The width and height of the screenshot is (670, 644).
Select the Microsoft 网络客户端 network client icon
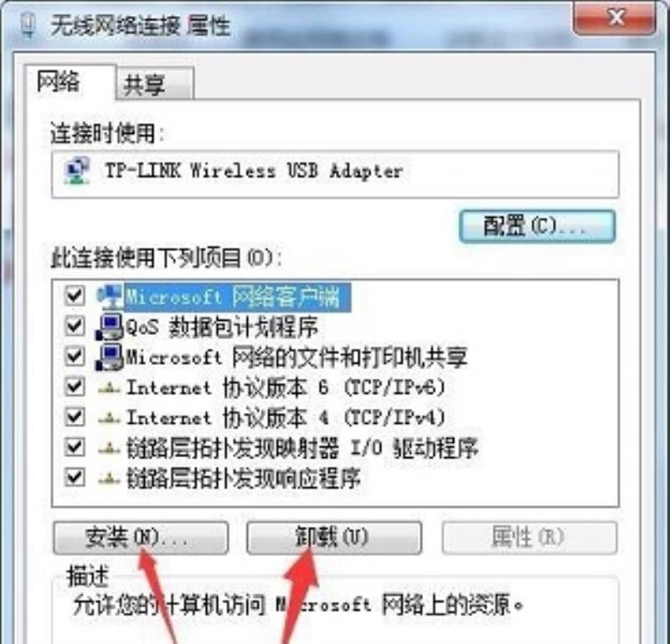110,296
